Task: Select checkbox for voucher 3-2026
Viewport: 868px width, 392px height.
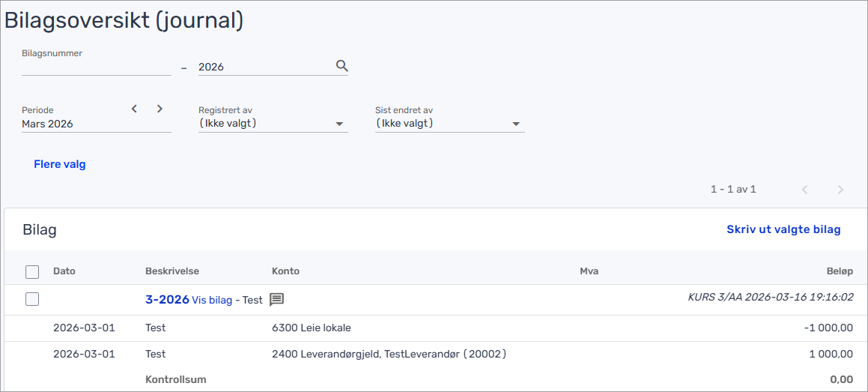Action: (32, 299)
